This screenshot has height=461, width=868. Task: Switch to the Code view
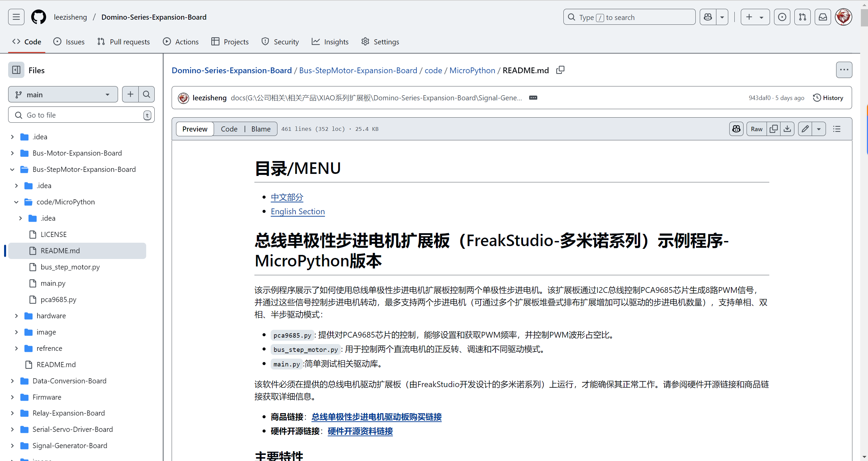click(x=229, y=129)
